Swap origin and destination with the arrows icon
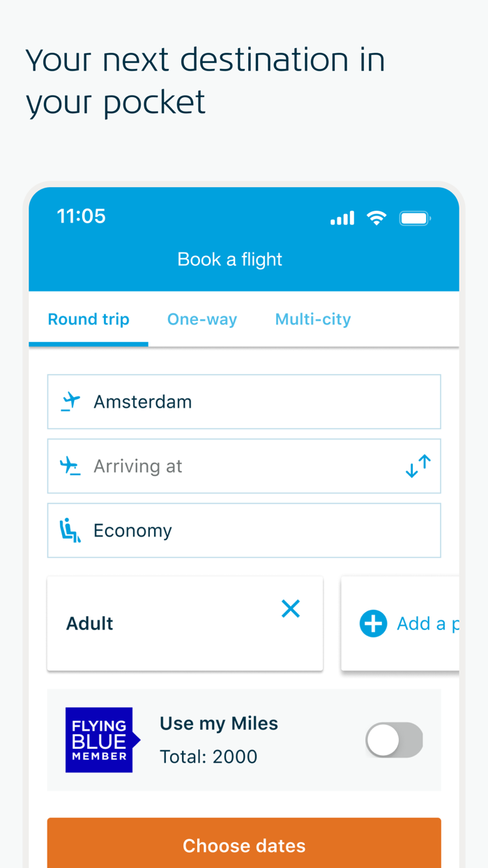 point(418,465)
